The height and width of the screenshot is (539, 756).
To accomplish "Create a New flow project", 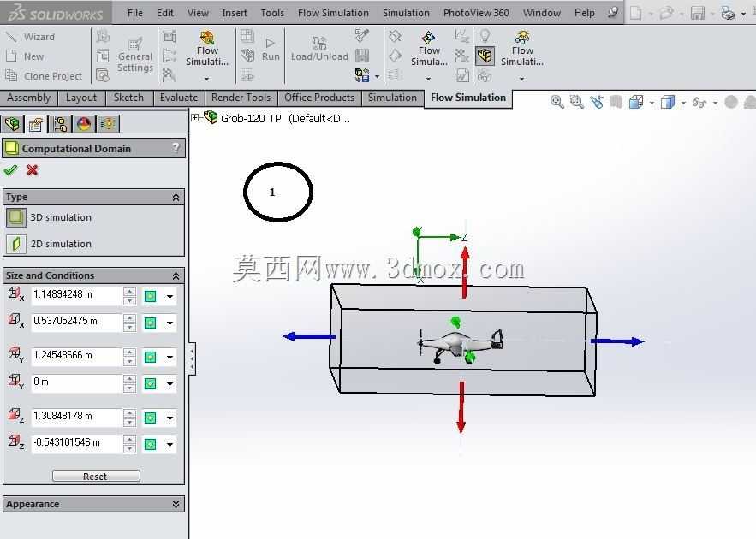I will tap(25, 56).
